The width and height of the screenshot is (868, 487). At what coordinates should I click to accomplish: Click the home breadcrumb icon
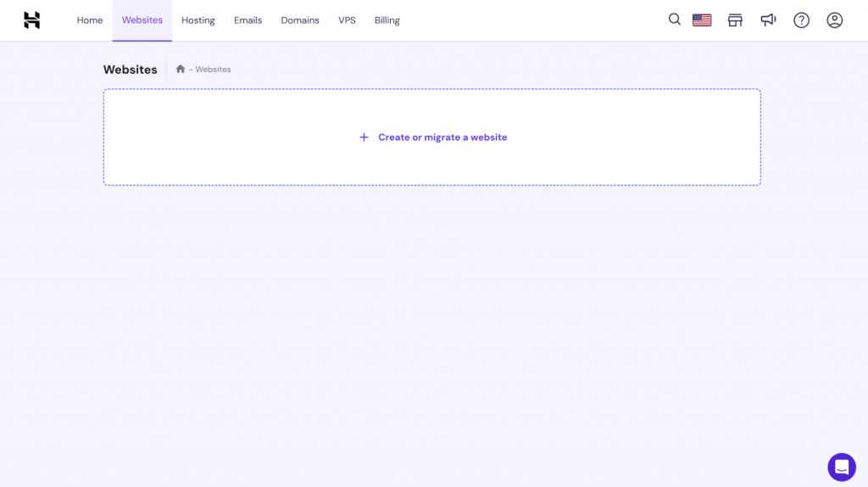180,70
